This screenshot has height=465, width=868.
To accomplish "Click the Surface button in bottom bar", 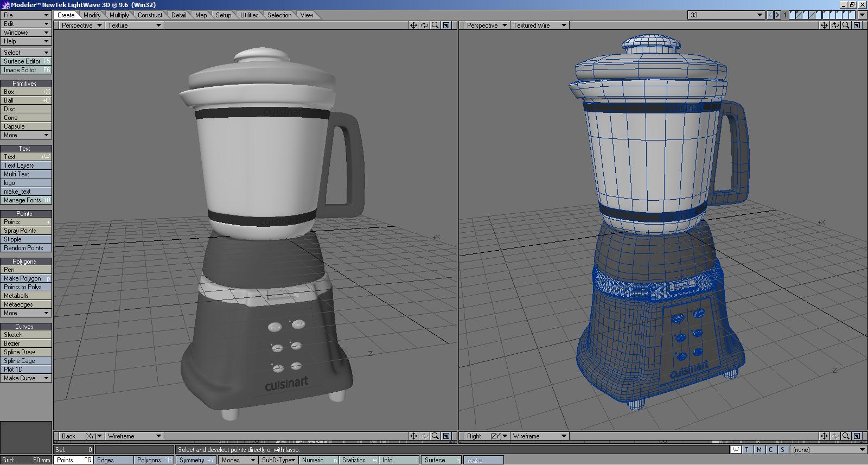I will click(441, 460).
